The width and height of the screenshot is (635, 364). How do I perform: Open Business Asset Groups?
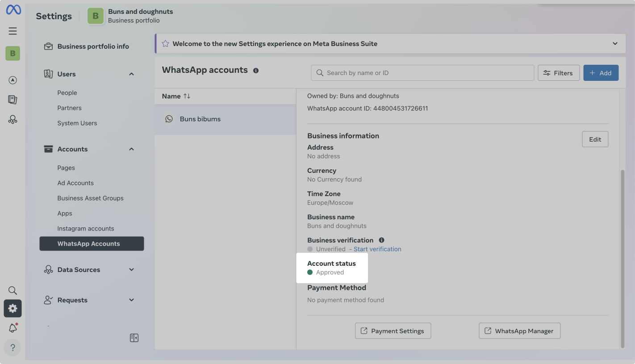coord(90,198)
